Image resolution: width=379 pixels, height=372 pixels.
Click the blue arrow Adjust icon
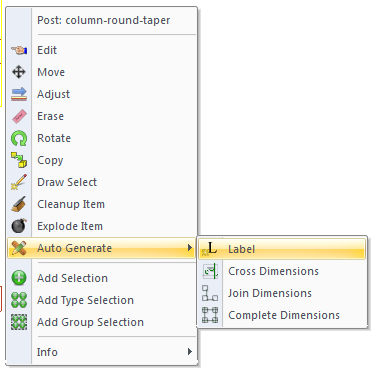click(19, 94)
